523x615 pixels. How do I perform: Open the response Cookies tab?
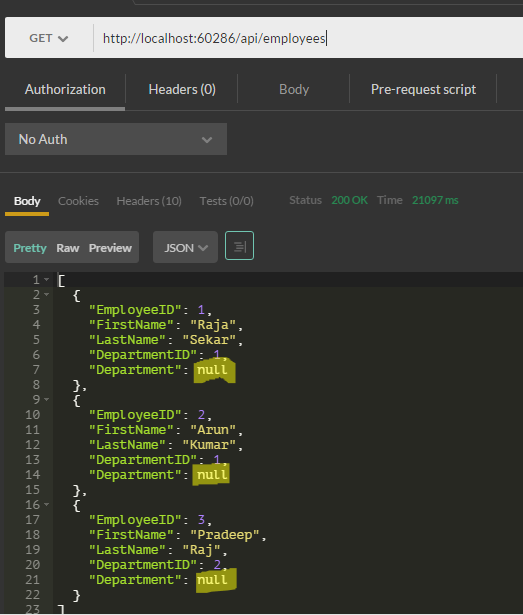pyautogui.click(x=78, y=201)
